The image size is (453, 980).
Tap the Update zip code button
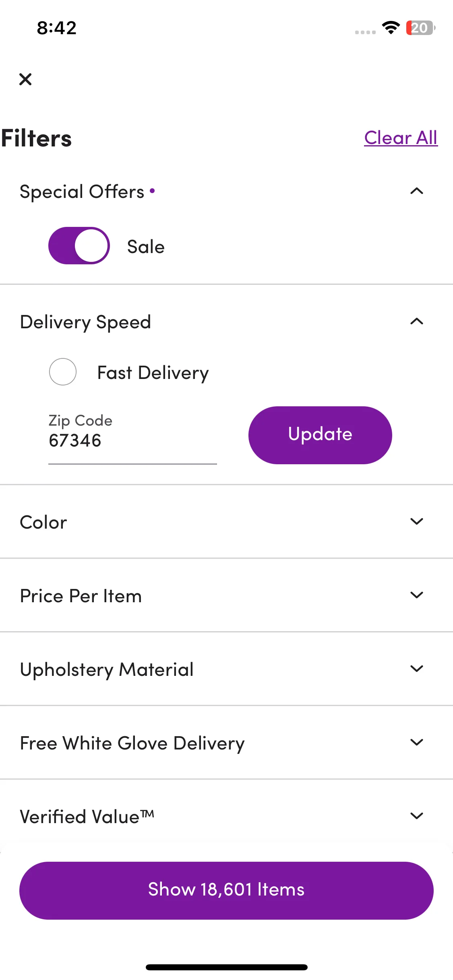click(320, 435)
